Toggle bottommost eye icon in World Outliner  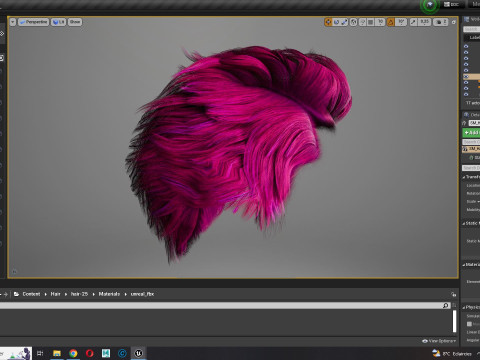[x=466, y=94]
